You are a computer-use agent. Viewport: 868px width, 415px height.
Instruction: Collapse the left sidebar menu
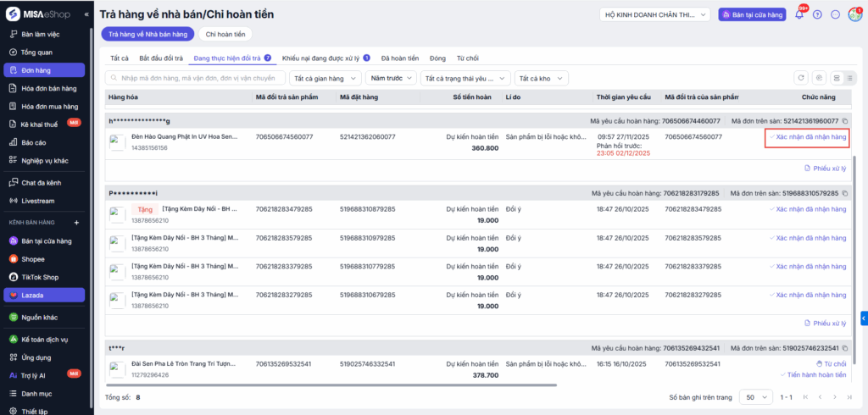(86, 15)
